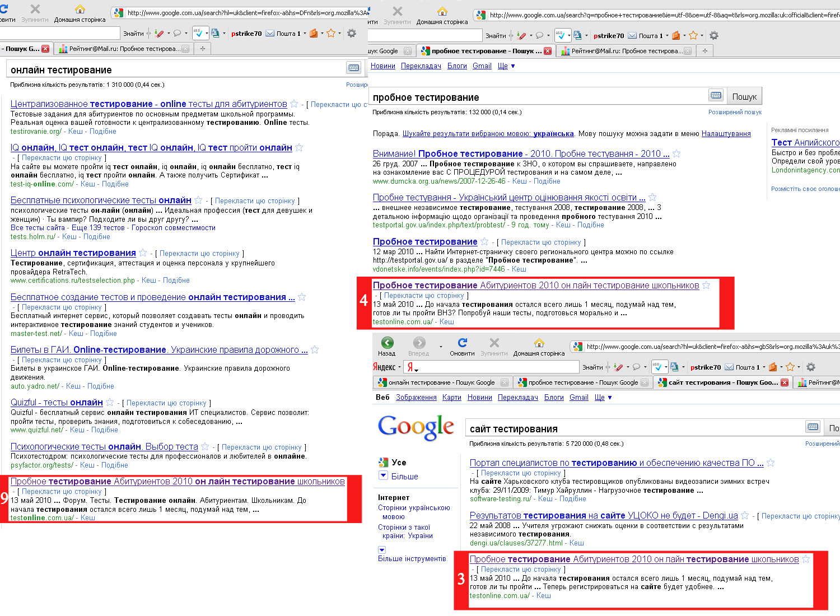Click Stop (Зупинити) X in bottom-right window
Viewport: 840px width, 616px height.
[494, 343]
